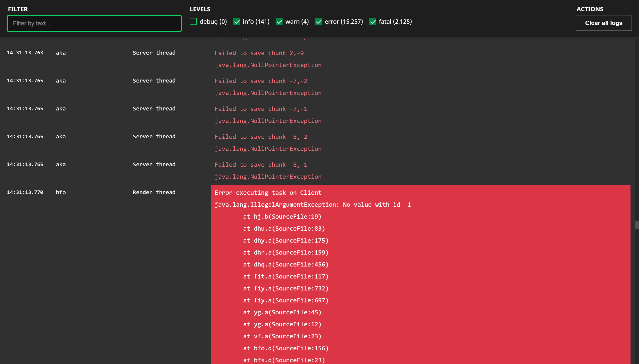The height and width of the screenshot is (364, 639).
Task: Enable the debug level checkbox
Action: (x=193, y=22)
